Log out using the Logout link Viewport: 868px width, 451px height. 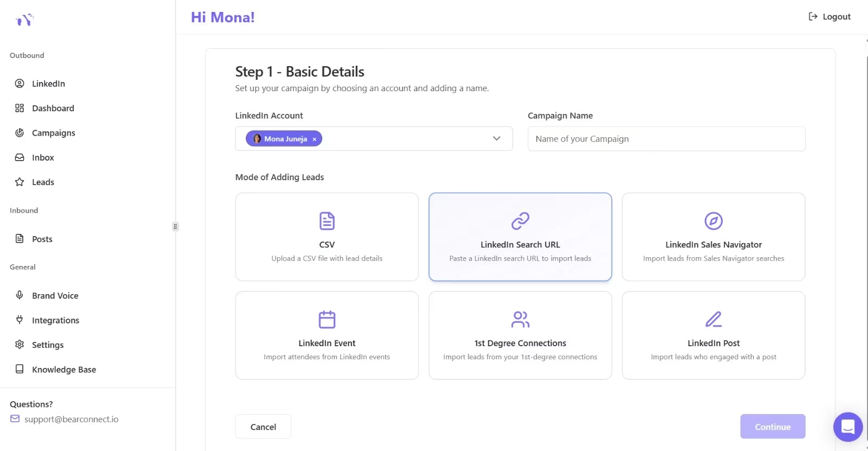click(829, 17)
